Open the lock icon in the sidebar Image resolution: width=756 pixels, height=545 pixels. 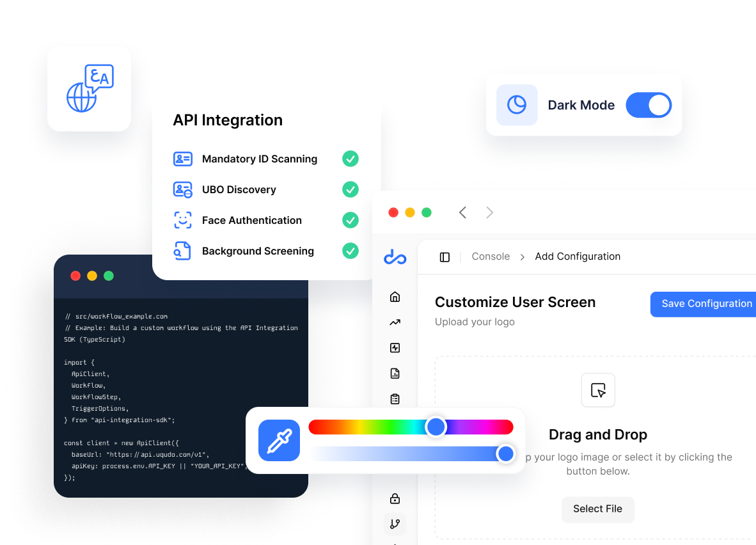pos(395,498)
